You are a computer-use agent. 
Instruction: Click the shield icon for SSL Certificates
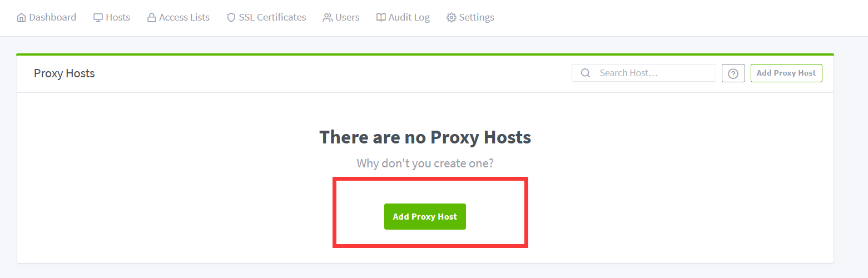point(231,18)
